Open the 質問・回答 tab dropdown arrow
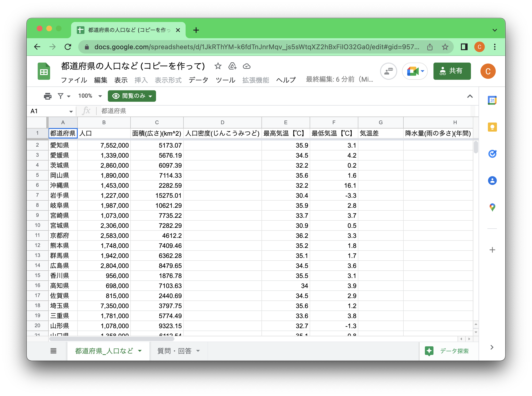 tap(198, 351)
